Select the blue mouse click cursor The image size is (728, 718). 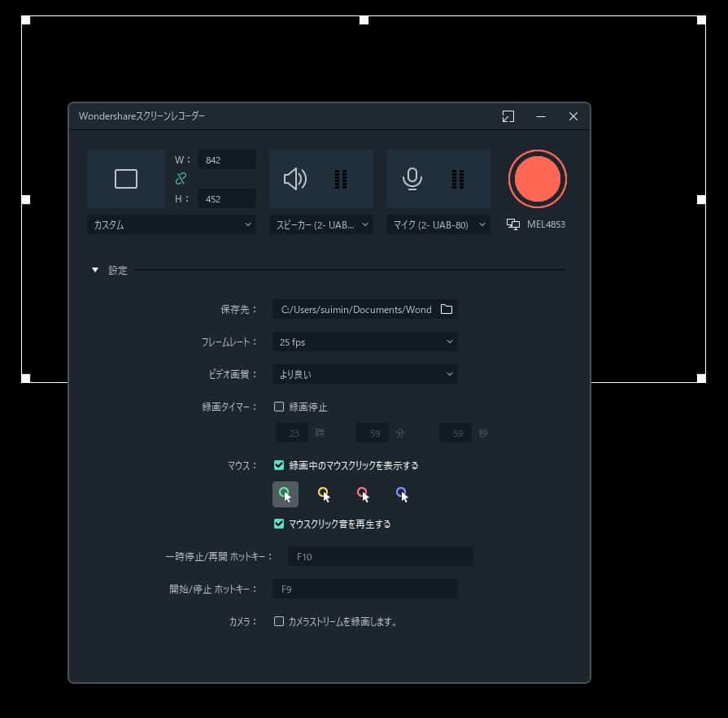point(402,494)
